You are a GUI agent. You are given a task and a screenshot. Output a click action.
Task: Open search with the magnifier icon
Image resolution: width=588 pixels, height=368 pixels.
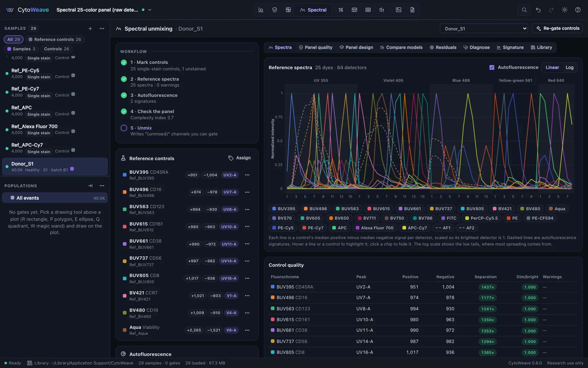click(524, 10)
